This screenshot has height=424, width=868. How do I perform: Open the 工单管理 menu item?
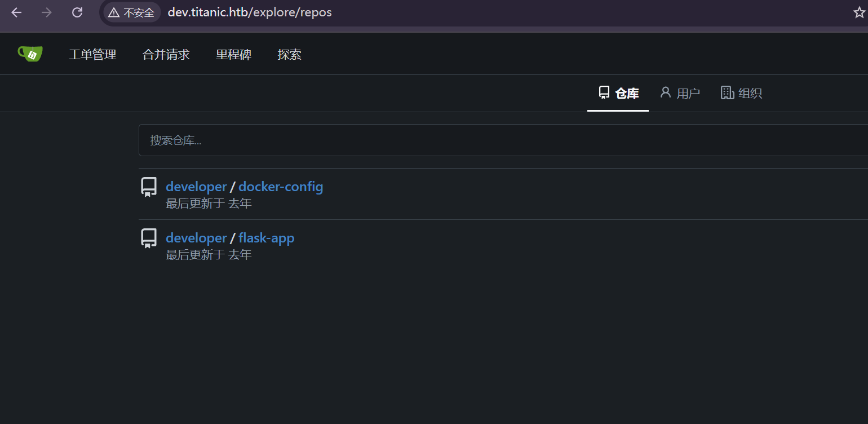click(x=92, y=55)
